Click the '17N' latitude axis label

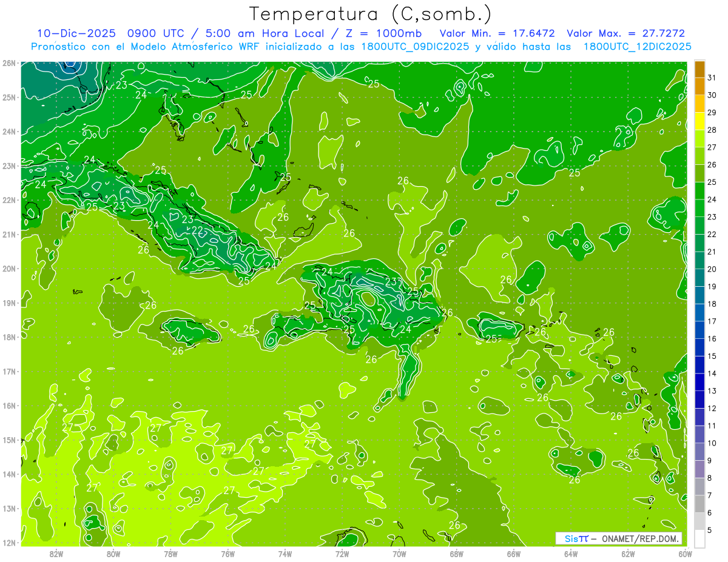pyautogui.click(x=8, y=371)
